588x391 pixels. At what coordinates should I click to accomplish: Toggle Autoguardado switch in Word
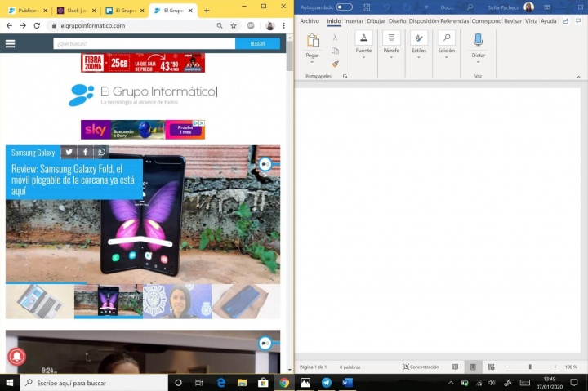pos(345,7)
